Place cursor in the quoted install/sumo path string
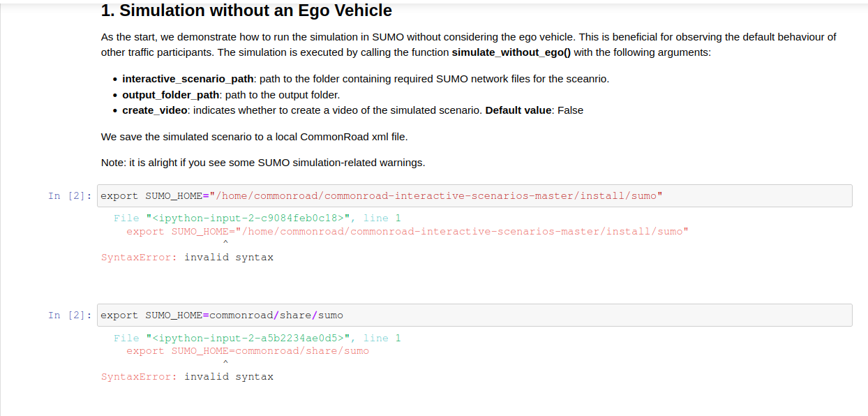Screen dimensions: 868x416 coord(447,196)
